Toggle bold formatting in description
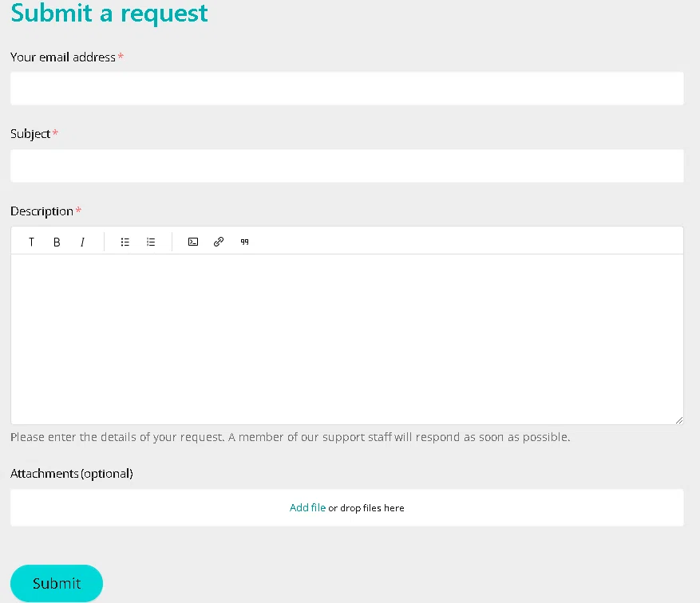Image resolution: width=700 pixels, height=603 pixels. point(57,242)
